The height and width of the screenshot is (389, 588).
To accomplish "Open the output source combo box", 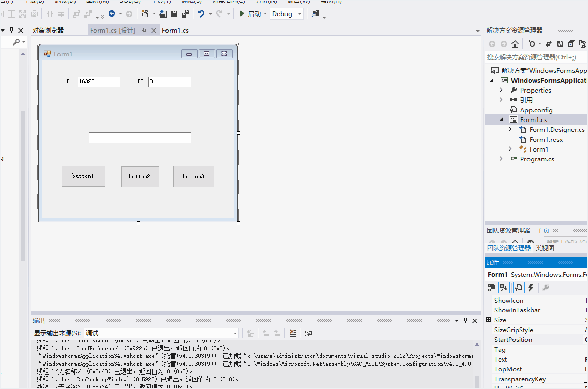I will pos(235,333).
